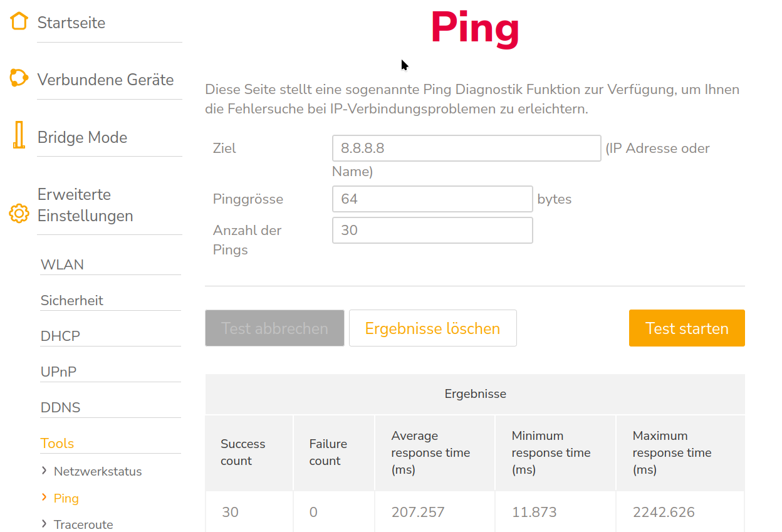The image size is (782, 532).
Task: Click the Ziel address input field
Action: click(x=466, y=148)
